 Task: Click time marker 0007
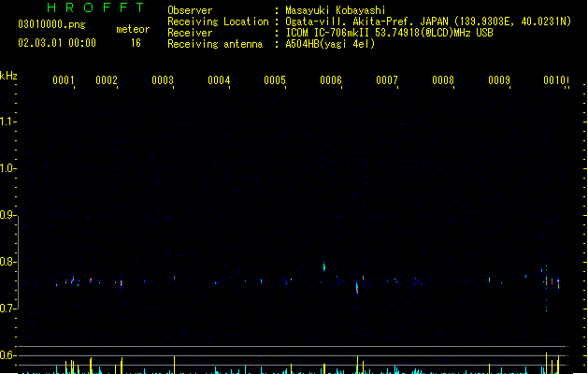[x=387, y=80]
